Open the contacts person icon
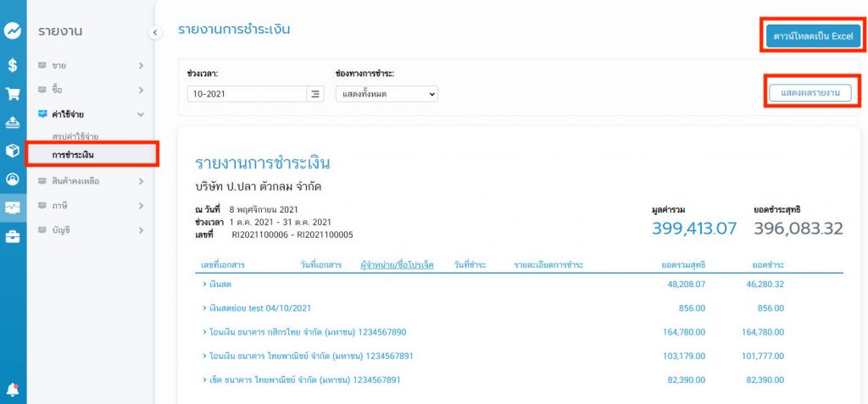The width and height of the screenshot is (868, 404). 13,180
